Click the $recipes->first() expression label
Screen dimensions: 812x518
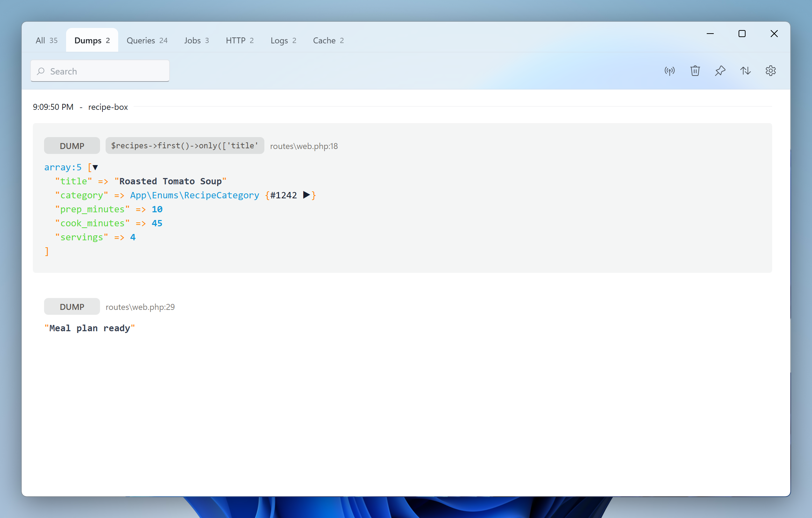(185, 146)
